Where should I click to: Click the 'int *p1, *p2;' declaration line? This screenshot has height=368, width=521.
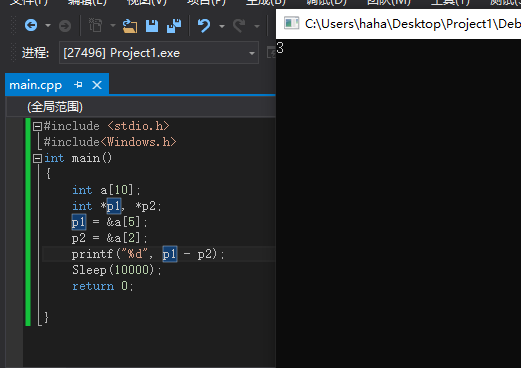[117, 206]
